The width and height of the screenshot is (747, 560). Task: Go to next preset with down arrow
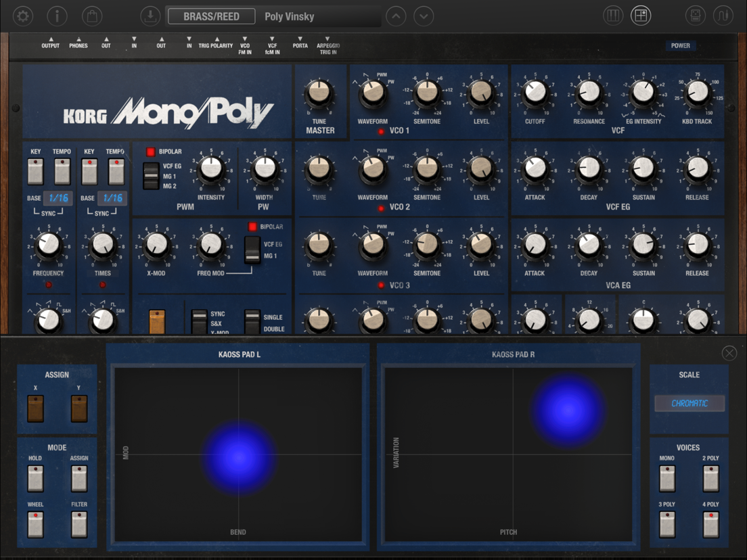[x=424, y=16]
